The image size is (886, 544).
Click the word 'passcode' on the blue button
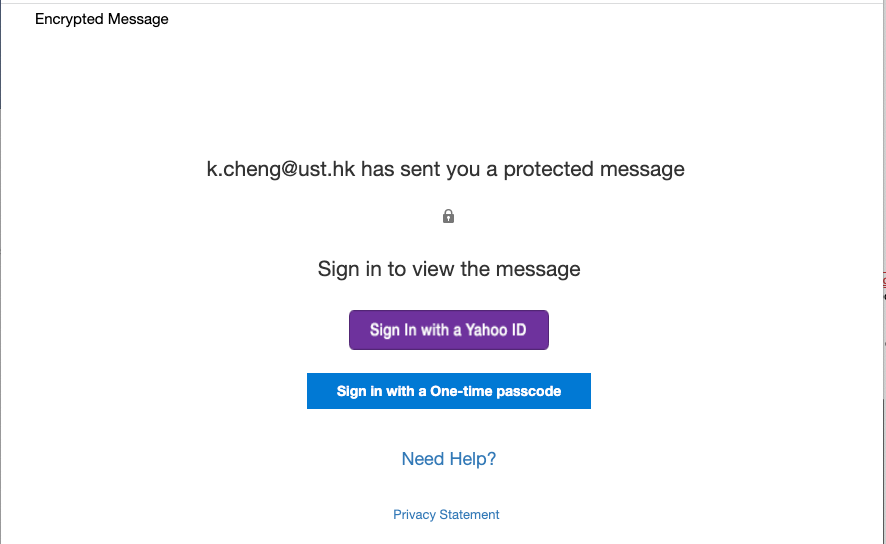point(531,391)
